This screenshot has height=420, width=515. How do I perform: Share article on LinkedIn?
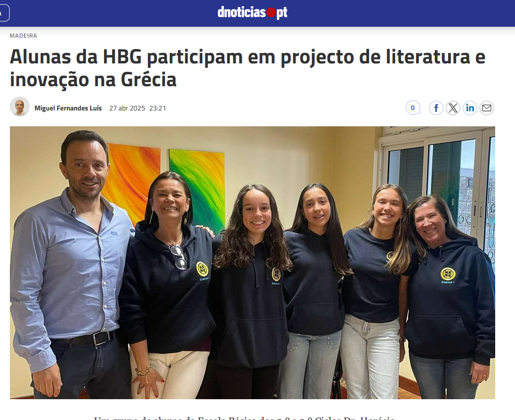470,108
